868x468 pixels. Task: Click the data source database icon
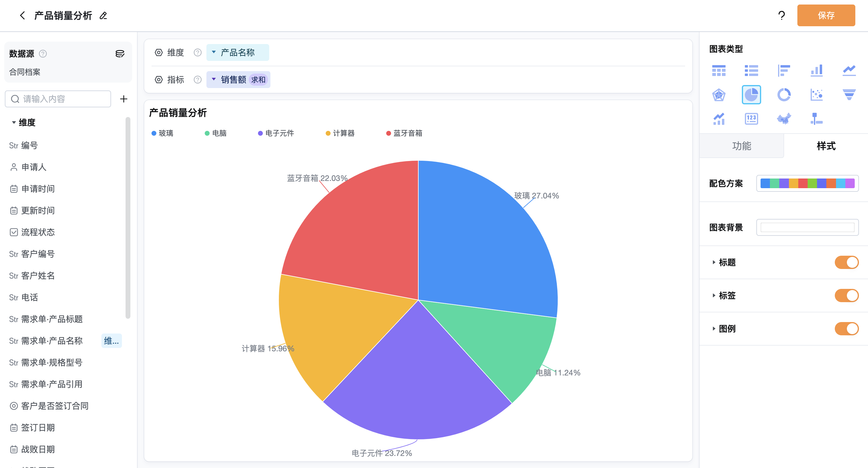pyautogui.click(x=120, y=54)
